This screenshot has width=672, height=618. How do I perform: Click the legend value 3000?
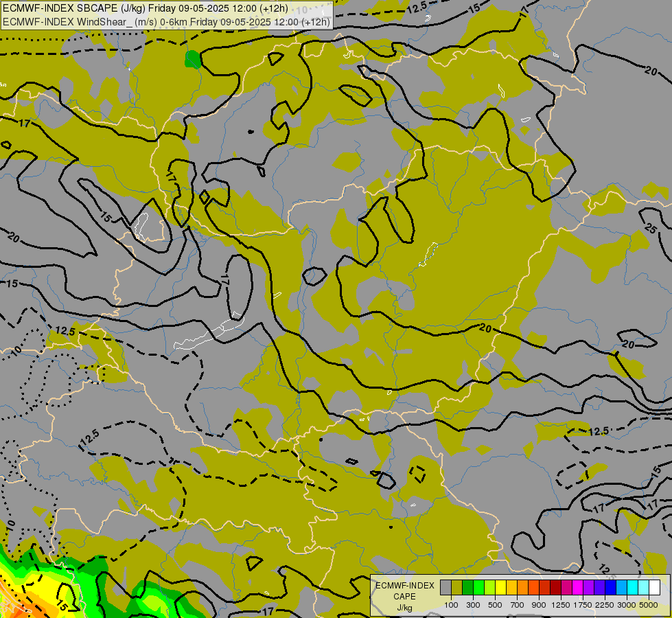pyautogui.click(x=627, y=605)
